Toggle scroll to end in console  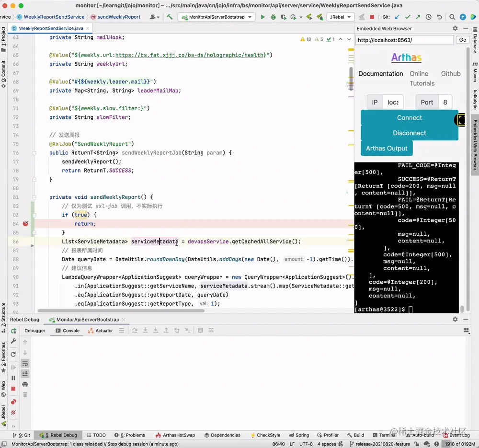(x=25, y=374)
